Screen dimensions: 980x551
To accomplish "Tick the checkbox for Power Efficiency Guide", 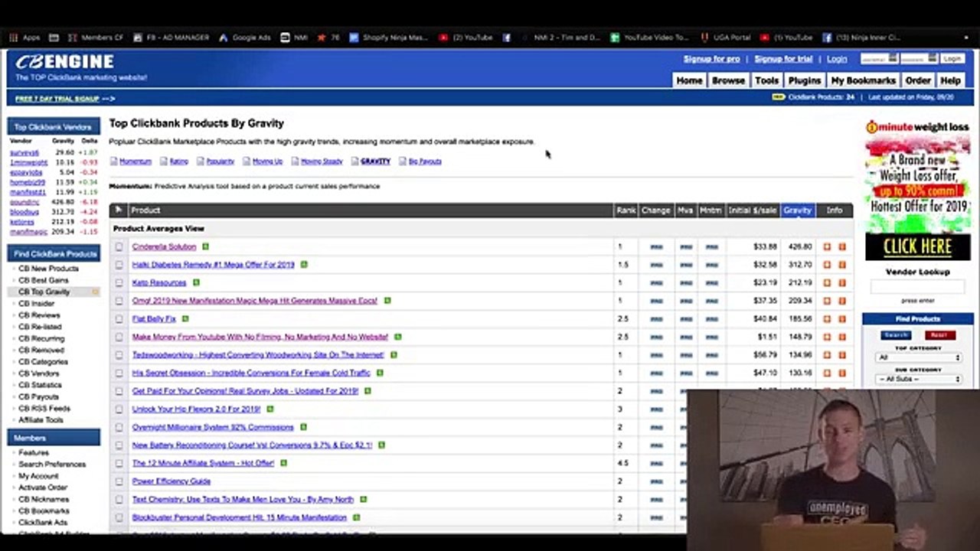I will tap(119, 481).
